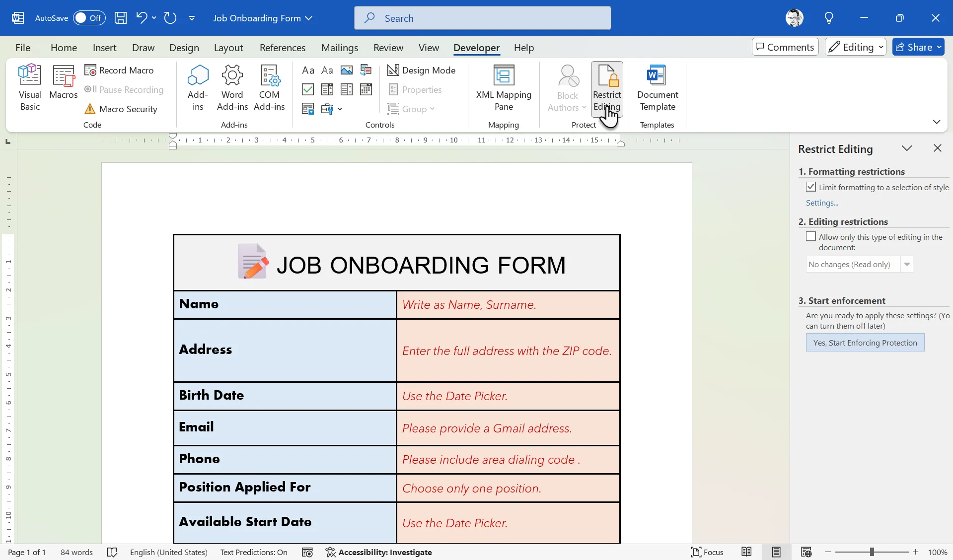
Task: Click inside the Search box
Action: coord(482,17)
